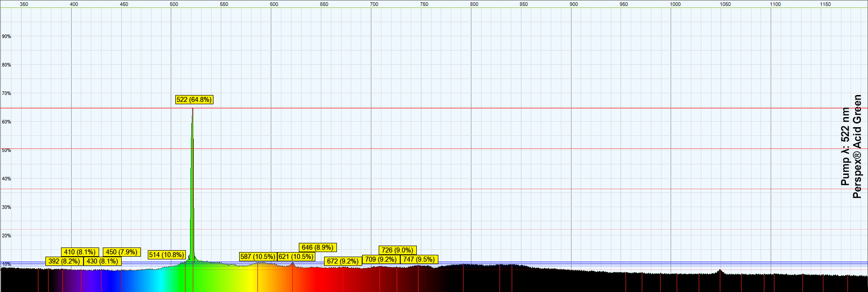This screenshot has height=292, width=868.
Task: Click the 50% y-axis label
Action: click(6, 150)
